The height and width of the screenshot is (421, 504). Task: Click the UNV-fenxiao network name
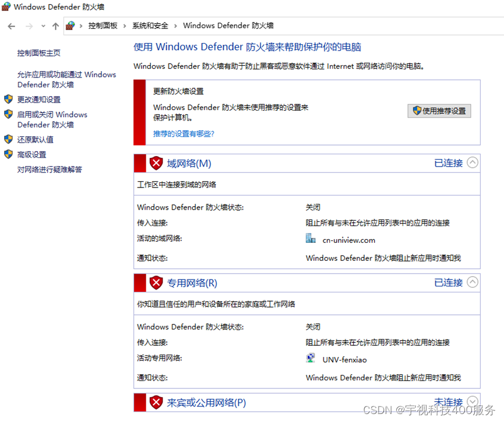[344, 360]
